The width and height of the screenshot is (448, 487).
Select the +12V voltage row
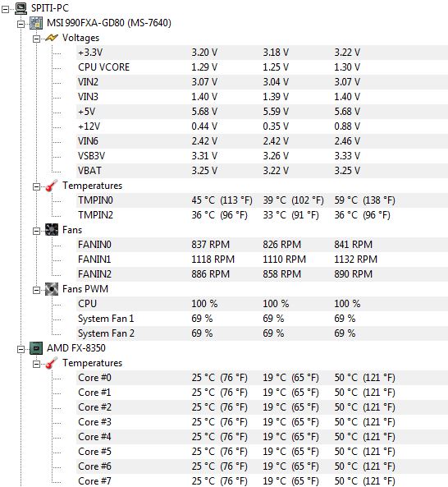pyautogui.click(x=262, y=126)
